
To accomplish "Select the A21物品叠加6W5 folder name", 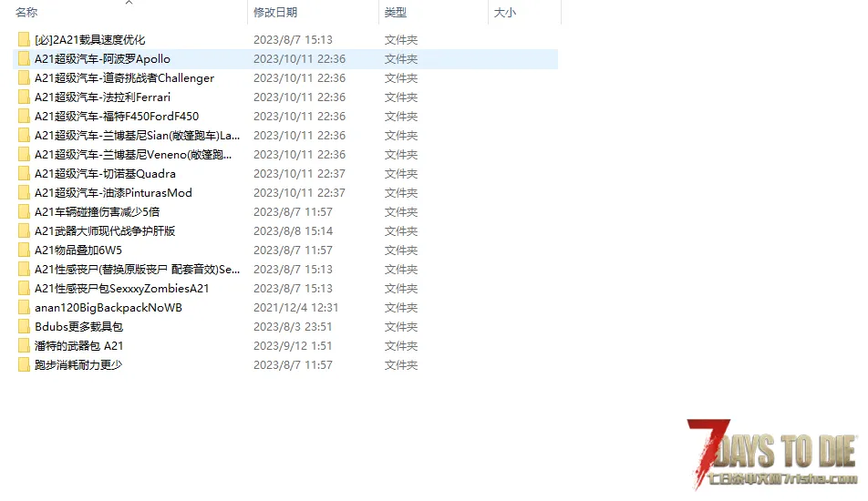I will click(x=78, y=250).
